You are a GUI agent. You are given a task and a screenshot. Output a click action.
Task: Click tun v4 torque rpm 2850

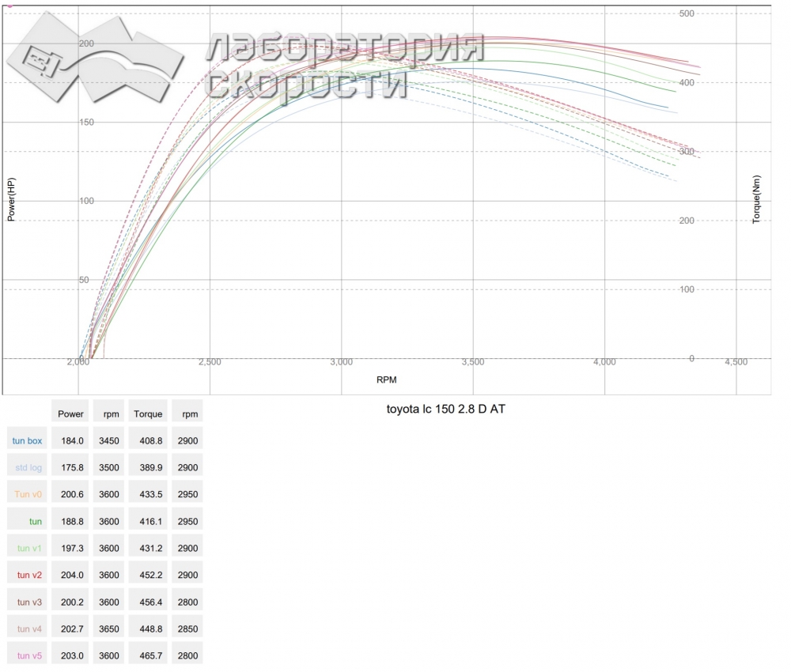[187, 629]
